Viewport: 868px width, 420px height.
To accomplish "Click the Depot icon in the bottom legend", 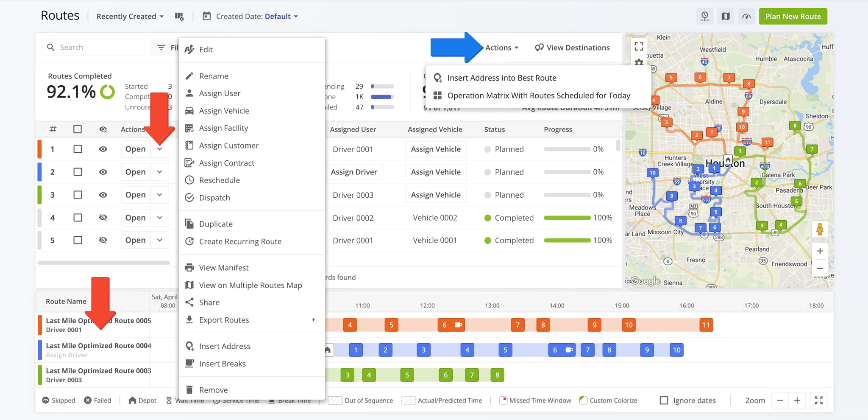I will click(131, 400).
